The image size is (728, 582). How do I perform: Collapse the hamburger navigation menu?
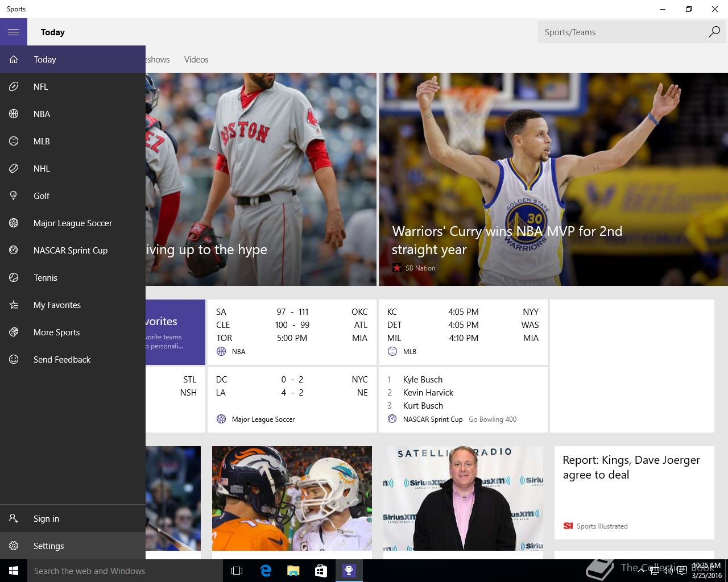pyautogui.click(x=14, y=32)
